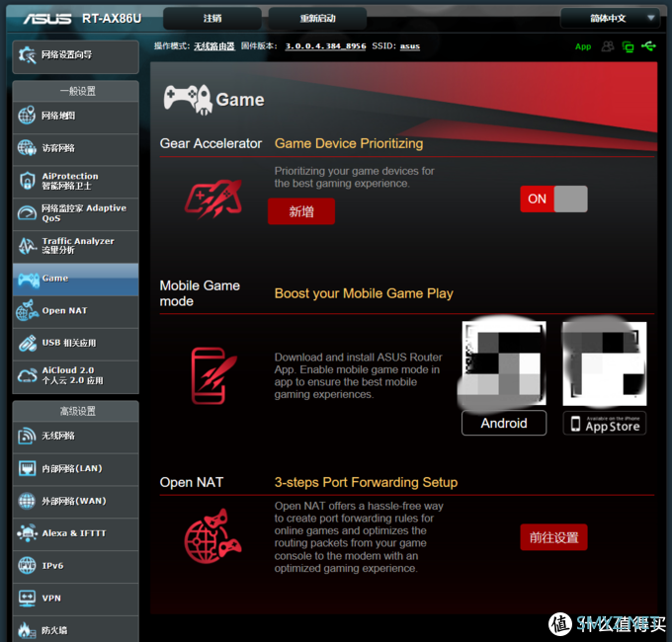Open AiProtection shield icon
Screen dimensions: 672x642
point(27,181)
